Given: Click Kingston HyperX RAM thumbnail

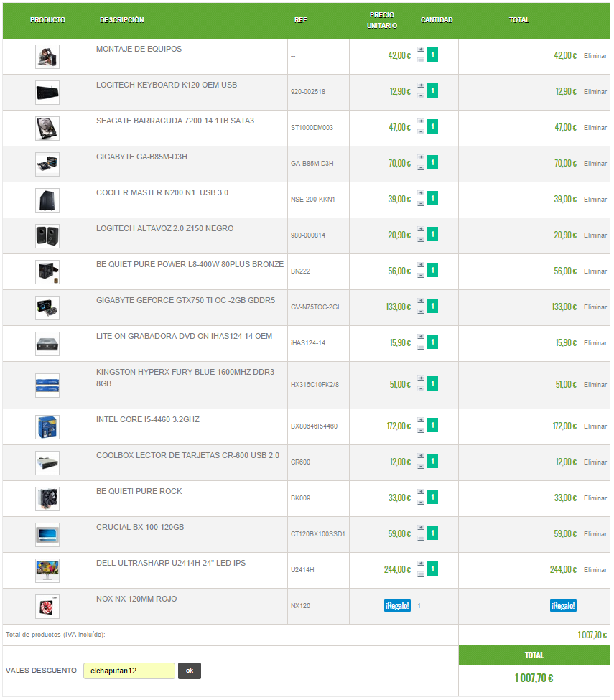Looking at the screenshot, I should point(47,386).
